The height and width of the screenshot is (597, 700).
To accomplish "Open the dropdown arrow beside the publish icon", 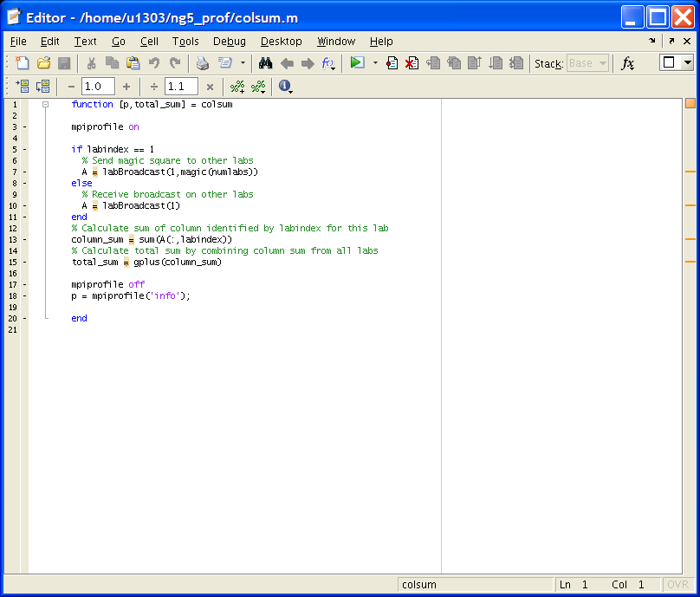I will (x=243, y=63).
